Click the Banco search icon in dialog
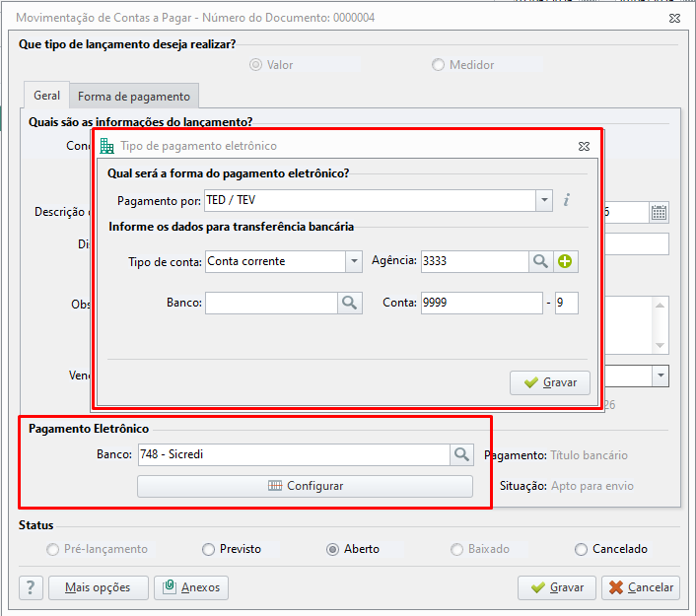Screen dimensions: 696x616 pos(349,304)
